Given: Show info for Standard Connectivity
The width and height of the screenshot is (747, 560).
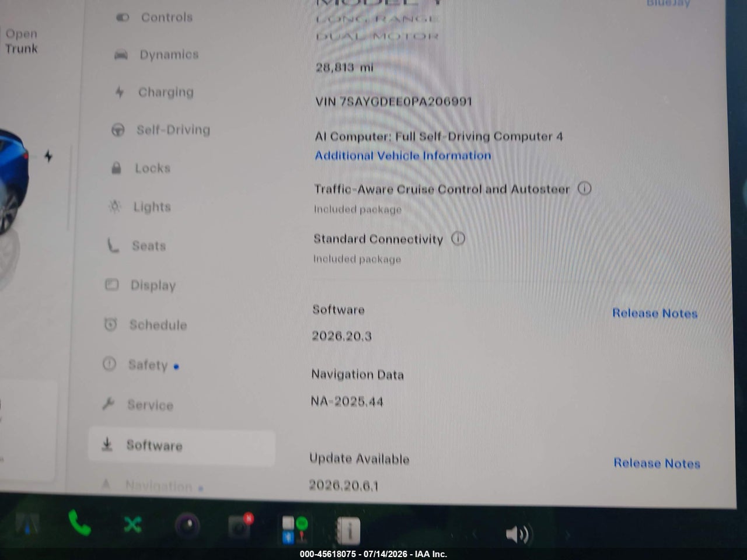Looking at the screenshot, I should (x=458, y=238).
